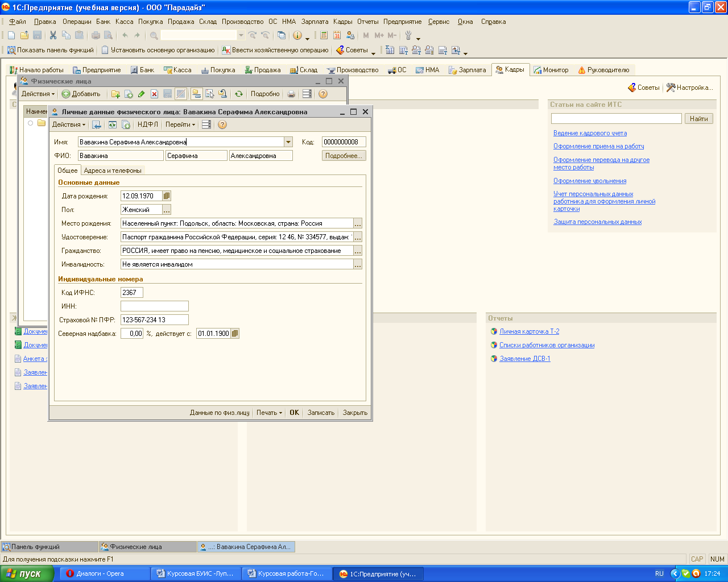The width and height of the screenshot is (728, 582).
Task: Open the calendar picker for Дата рождения
Action: (x=167, y=196)
